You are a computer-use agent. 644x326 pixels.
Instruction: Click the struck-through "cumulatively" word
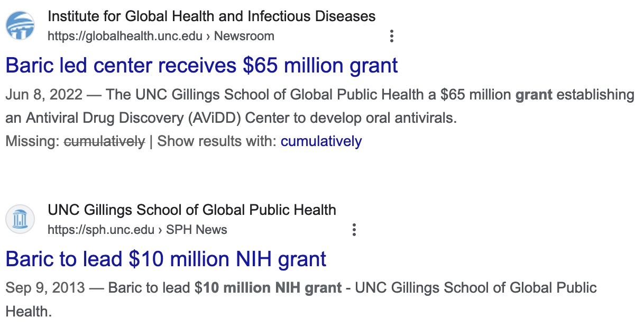point(104,141)
